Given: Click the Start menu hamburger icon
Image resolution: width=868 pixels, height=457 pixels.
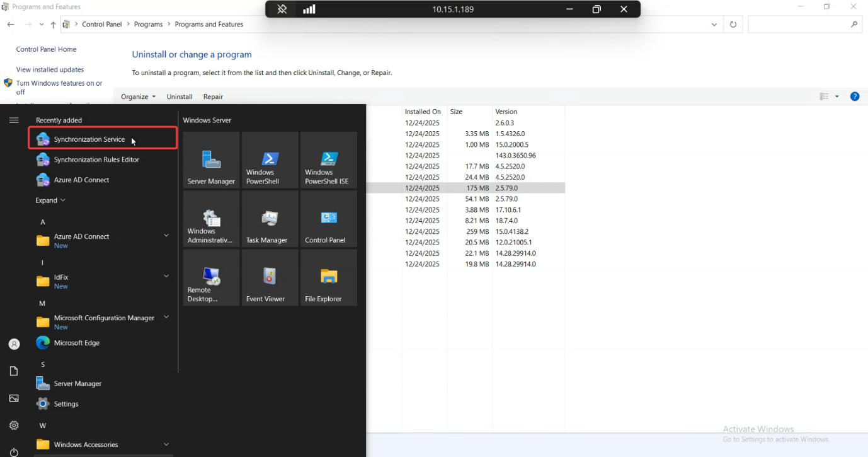Looking at the screenshot, I should point(14,120).
